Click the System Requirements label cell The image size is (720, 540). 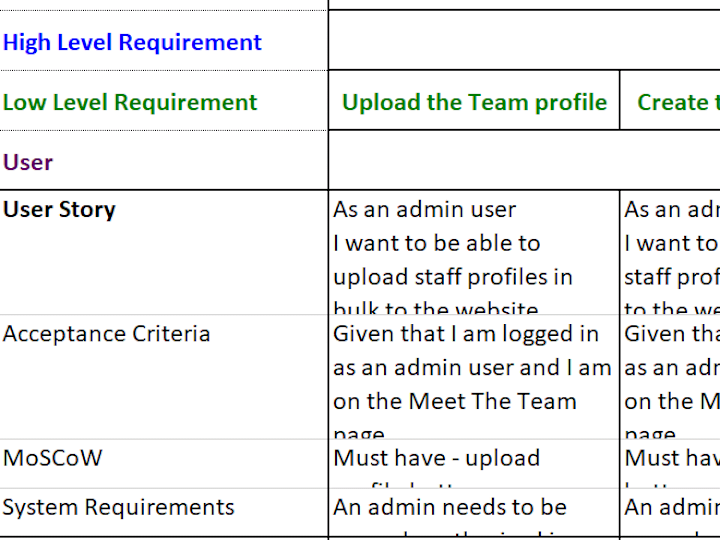pos(164,512)
